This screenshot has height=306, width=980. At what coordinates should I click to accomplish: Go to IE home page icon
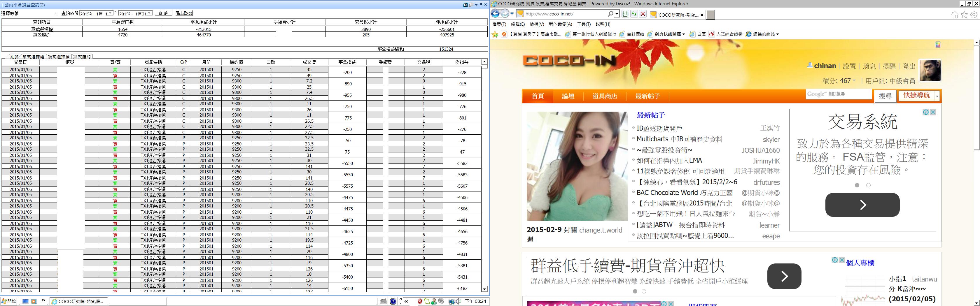[x=955, y=15]
